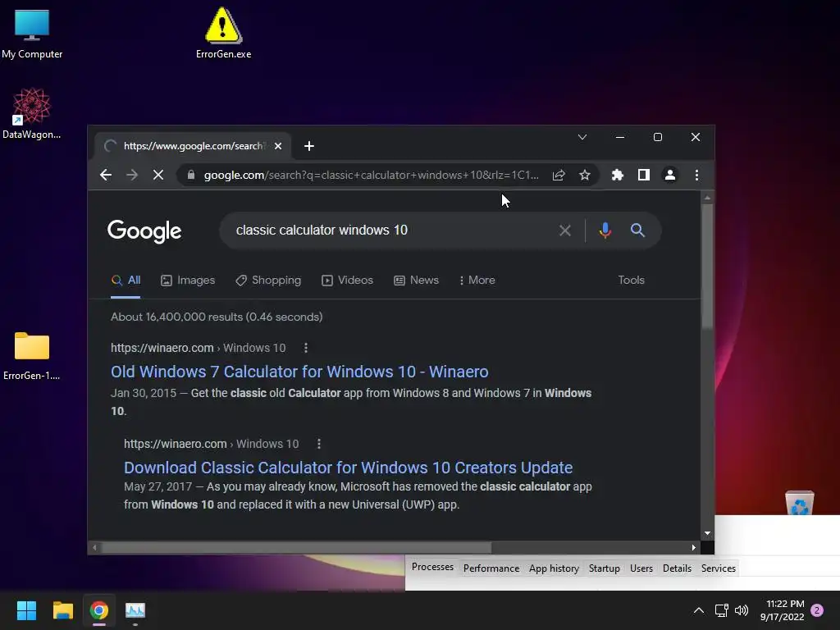Open File Explorer from the taskbar
The height and width of the screenshot is (630, 840).
(62, 610)
